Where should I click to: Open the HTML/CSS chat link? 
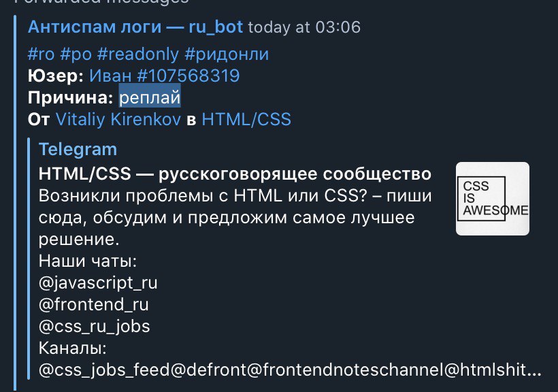click(246, 119)
